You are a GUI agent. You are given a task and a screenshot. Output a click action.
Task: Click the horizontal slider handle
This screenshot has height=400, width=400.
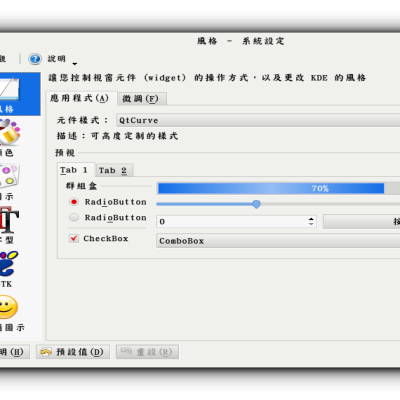[256, 204]
